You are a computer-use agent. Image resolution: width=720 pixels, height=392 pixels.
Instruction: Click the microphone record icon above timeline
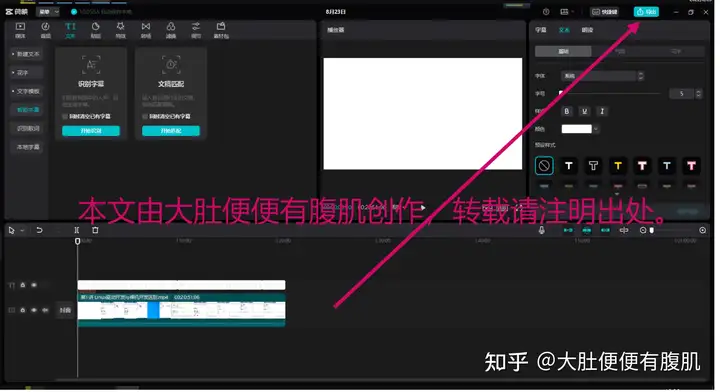coord(542,230)
